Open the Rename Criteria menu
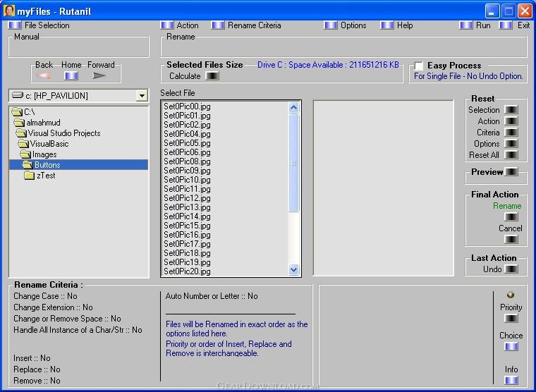This screenshot has width=536, height=392. (x=255, y=25)
